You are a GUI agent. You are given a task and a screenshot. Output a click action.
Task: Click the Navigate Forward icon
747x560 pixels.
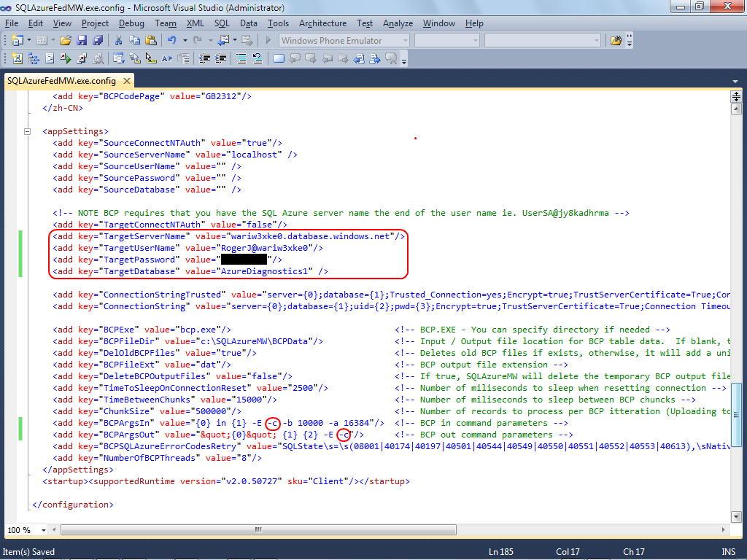[247, 41]
